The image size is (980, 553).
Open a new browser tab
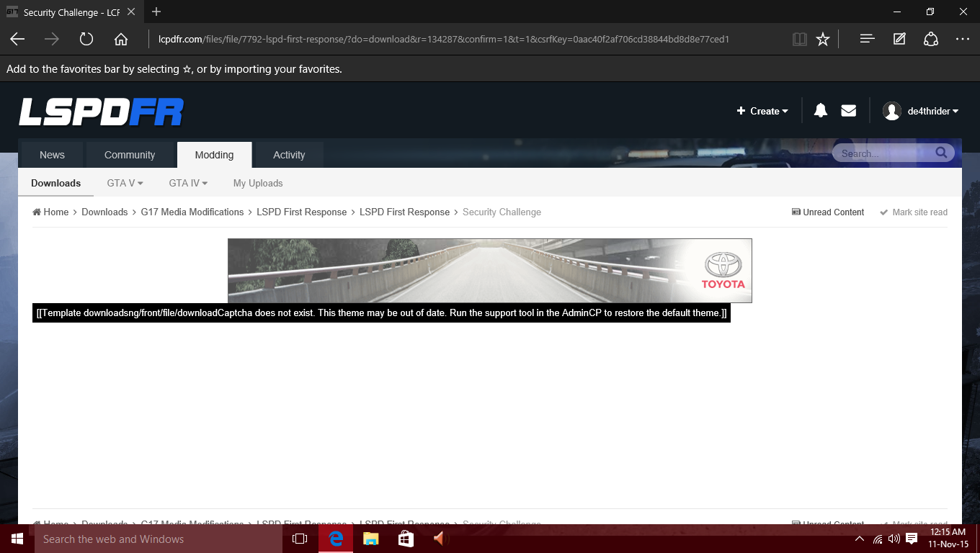156,12
